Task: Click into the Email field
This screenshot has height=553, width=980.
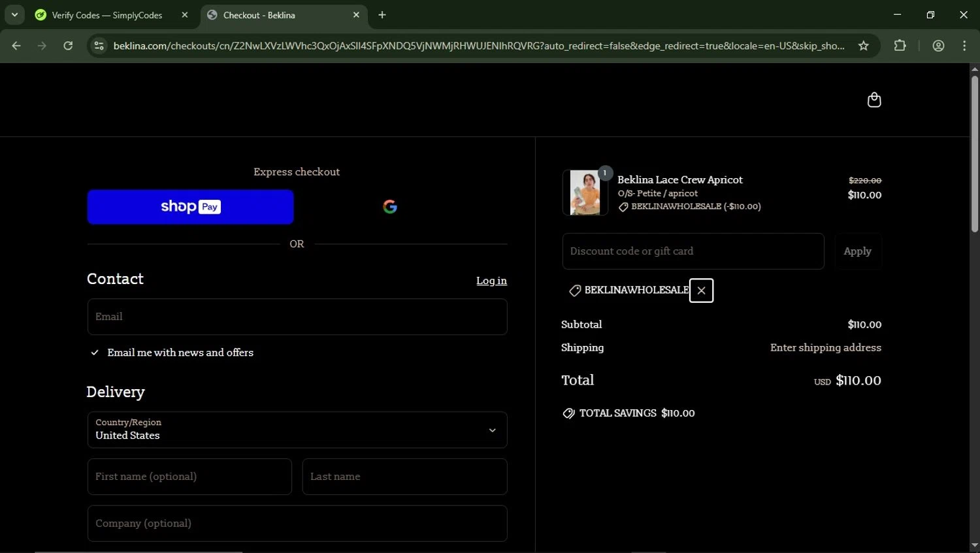Action: 297,317
